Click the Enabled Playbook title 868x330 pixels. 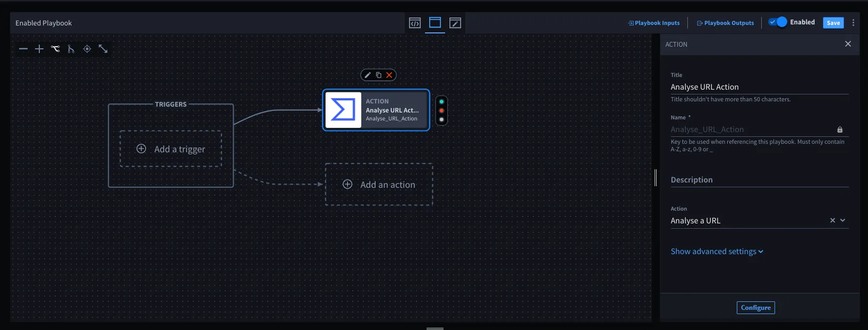point(44,23)
